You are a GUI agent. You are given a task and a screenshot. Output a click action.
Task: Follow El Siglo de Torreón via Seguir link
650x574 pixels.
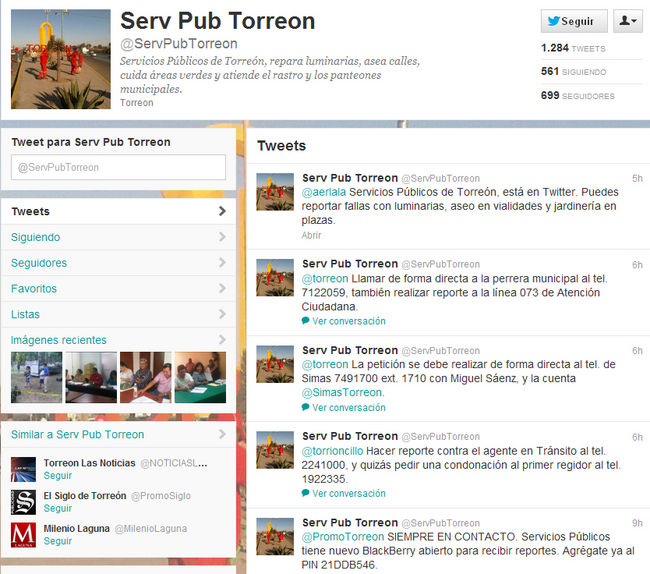[58, 508]
